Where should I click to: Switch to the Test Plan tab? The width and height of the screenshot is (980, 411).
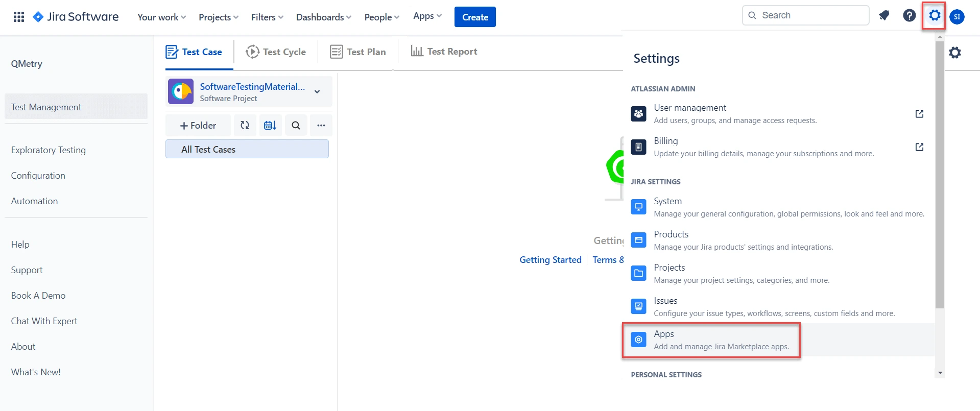point(358,52)
